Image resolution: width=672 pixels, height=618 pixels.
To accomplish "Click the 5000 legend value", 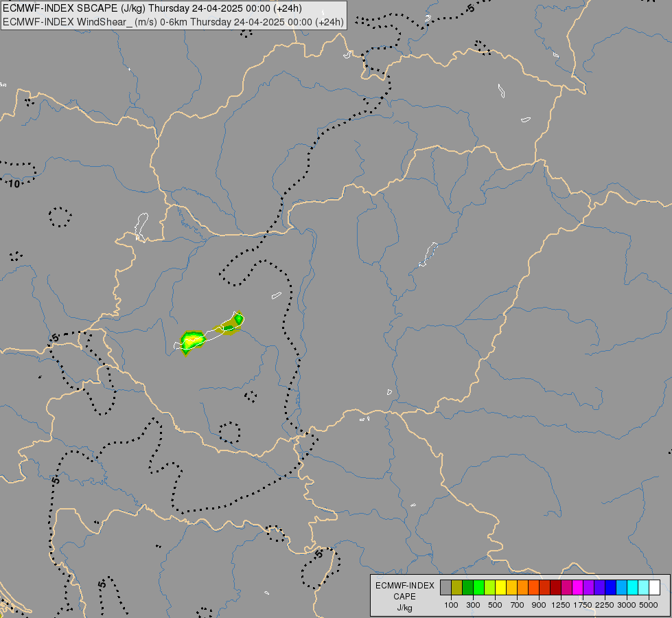I will [649, 605].
